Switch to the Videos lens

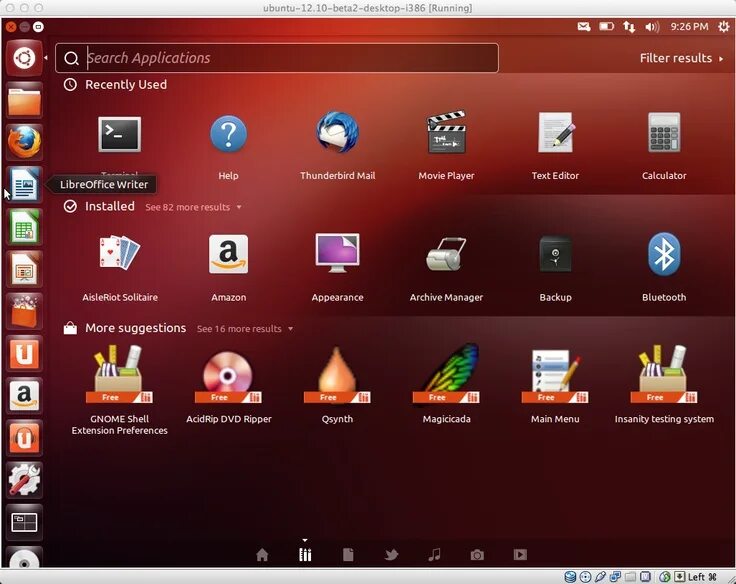click(x=520, y=555)
